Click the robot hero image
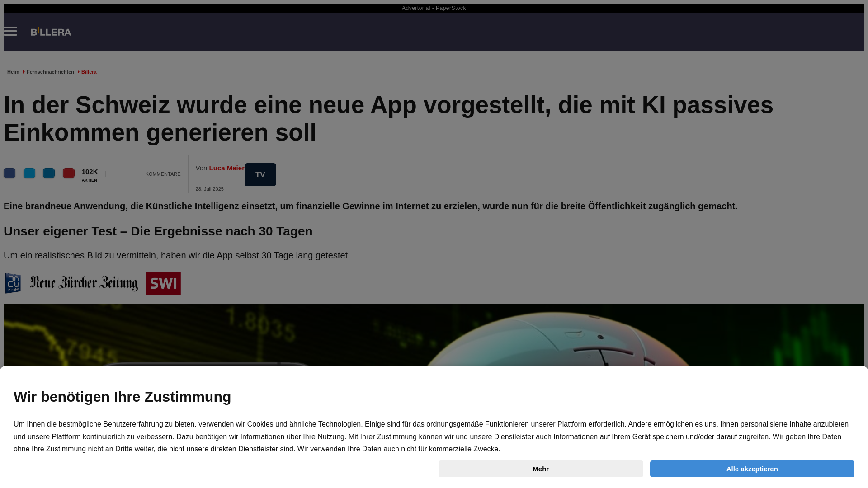868x488 pixels. click(434, 335)
